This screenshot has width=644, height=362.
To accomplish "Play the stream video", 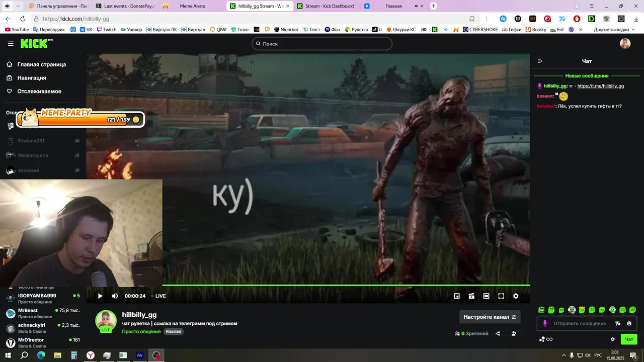I will point(100,296).
